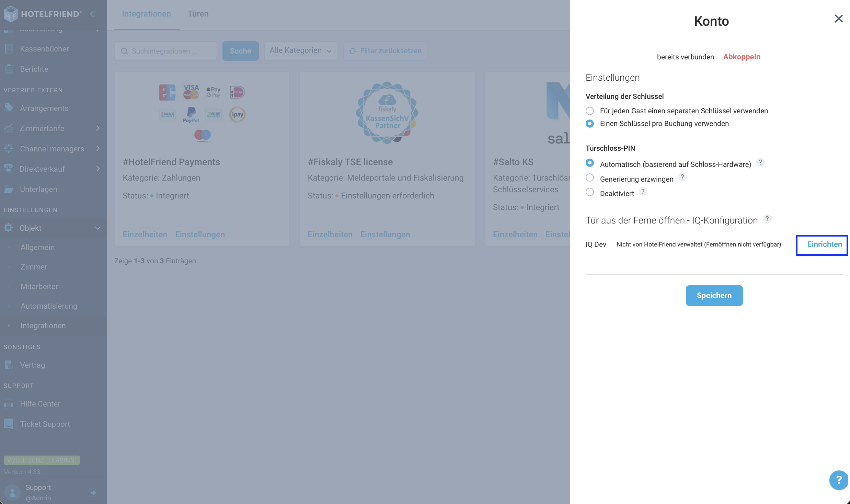This screenshot has height=504, width=850.
Task: Open Einzelheiten for HotelFriend Payments
Action: click(145, 234)
